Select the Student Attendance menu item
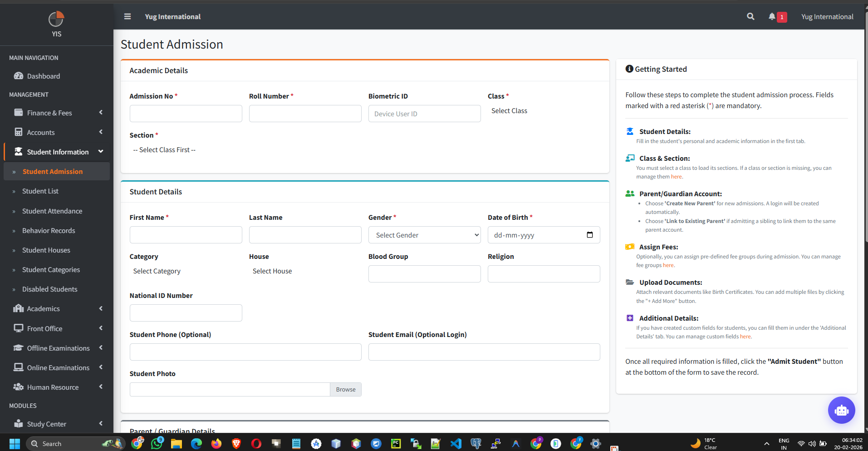Viewport: 868px width, 451px height. click(52, 211)
